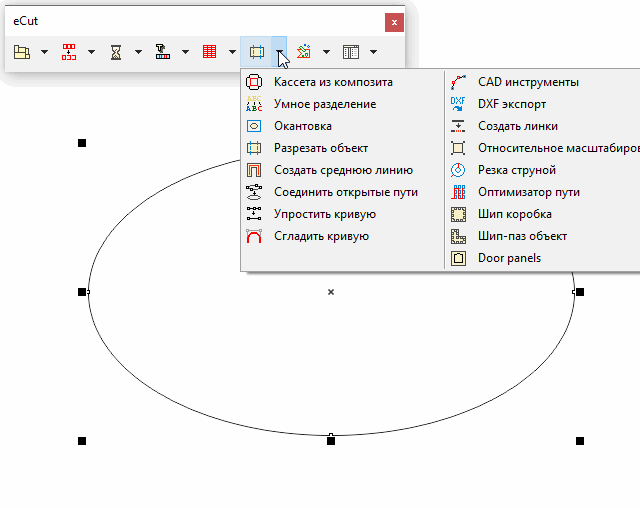640x508 pixels.
Task: Click the Упростить кривую icon
Action: coord(254,214)
